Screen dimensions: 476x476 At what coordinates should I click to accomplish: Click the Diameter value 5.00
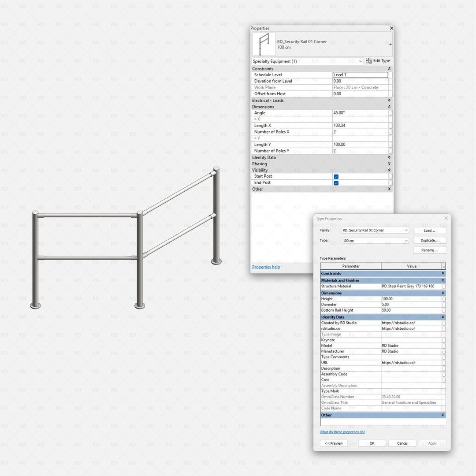point(411,305)
